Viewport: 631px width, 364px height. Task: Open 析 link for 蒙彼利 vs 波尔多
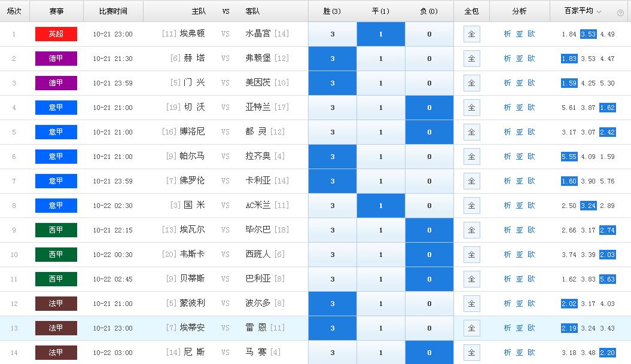pos(507,304)
